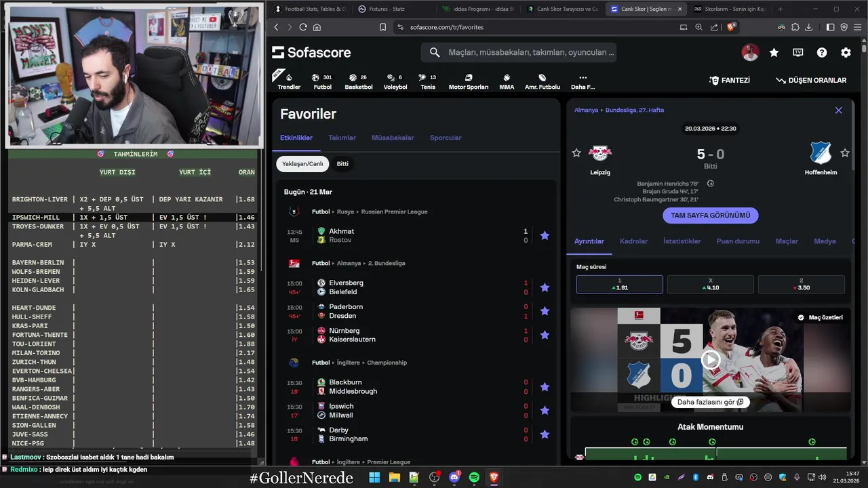The width and height of the screenshot is (868, 488).
Task: Unfavorite the Akhmat vs Rostov match
Action: (x=545, y=236)
